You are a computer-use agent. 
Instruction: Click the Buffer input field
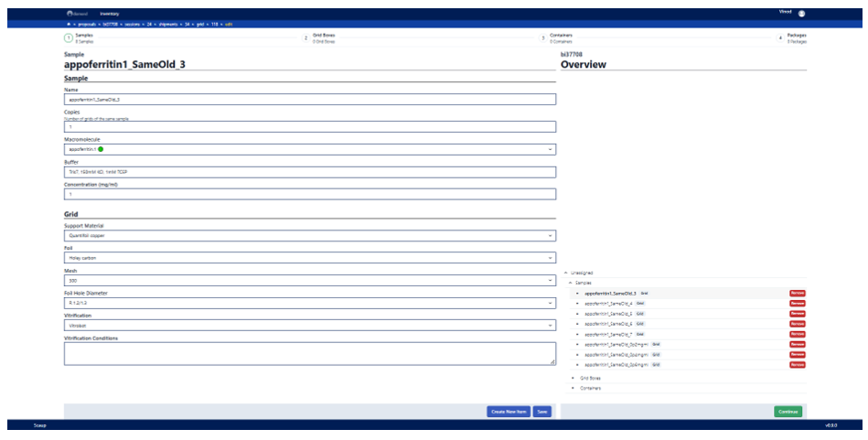(310, 172)
